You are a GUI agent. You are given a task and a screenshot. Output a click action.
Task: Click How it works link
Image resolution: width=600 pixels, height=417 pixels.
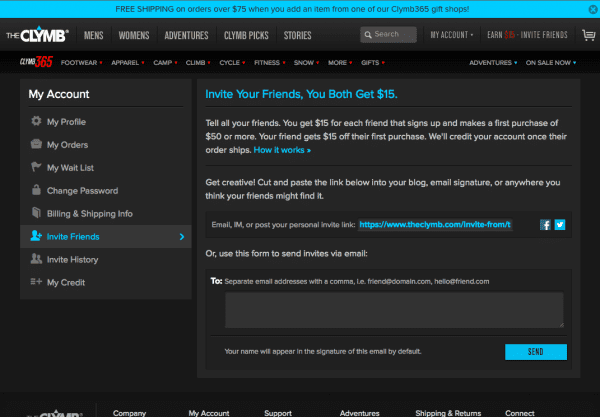[x=282, y=150]
